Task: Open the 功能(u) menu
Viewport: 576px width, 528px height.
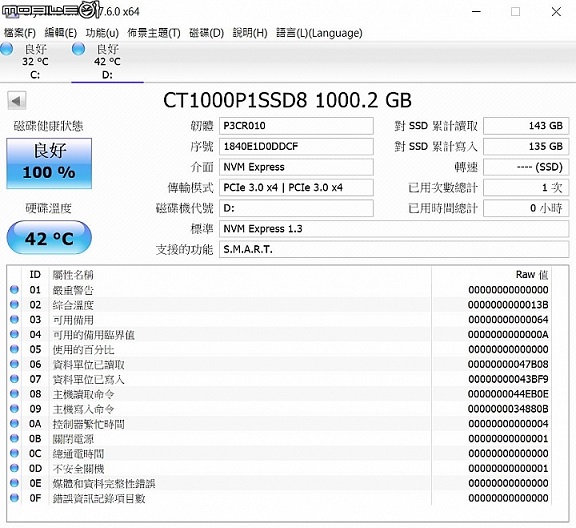Action: [x=102, y=33]
